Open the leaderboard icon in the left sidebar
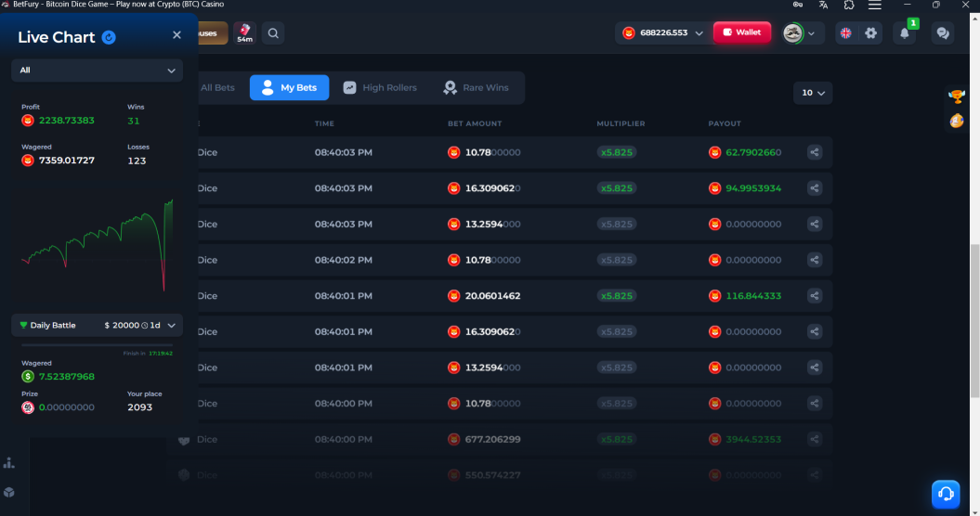980x516 pixels. click(8, 463)
